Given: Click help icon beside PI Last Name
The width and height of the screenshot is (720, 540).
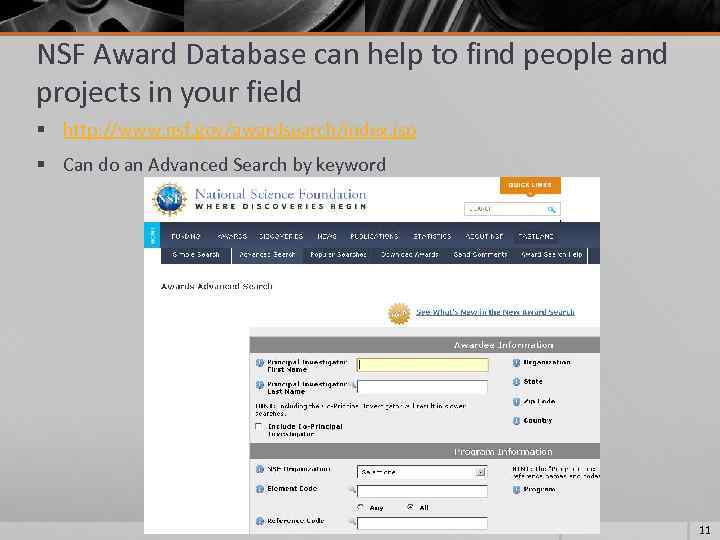Looking at the screenshot, I should [x=260, y=385].
